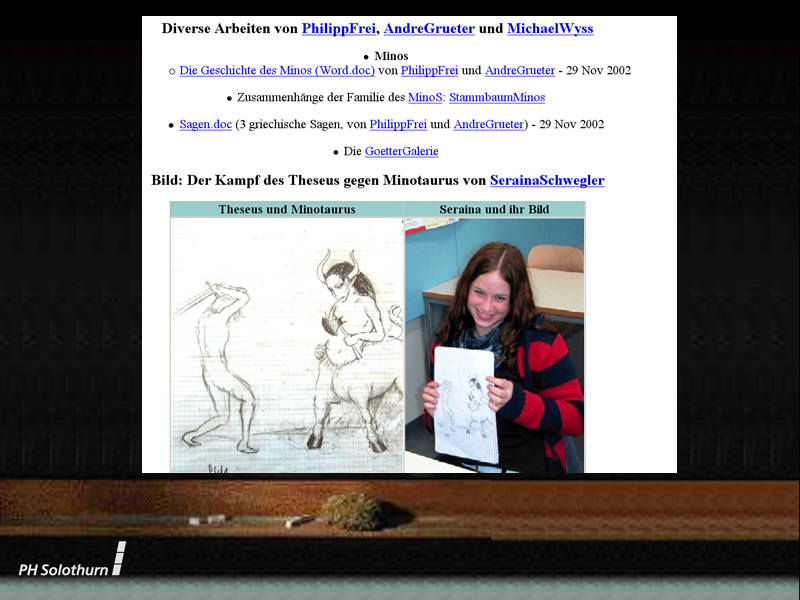The image size is (800, 600).
Task: Open AndreGrueter link in the page heading
Action: pyautogui.click(x=428, y=29)
